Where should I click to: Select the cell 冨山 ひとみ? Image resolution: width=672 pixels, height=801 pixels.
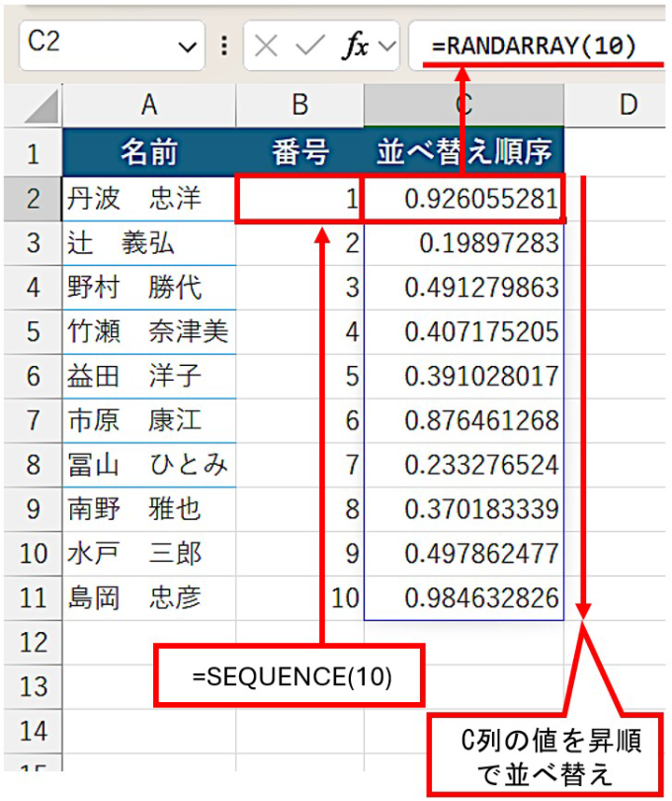(x=149, y=466)
